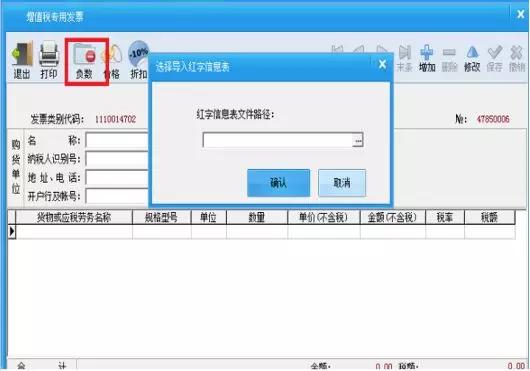Viewport: 530px width, 371px height.
Task: Click 税率 column header
Action: click(x=445, y=217)
